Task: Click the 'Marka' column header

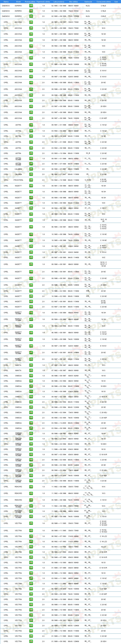Action: 6,2
